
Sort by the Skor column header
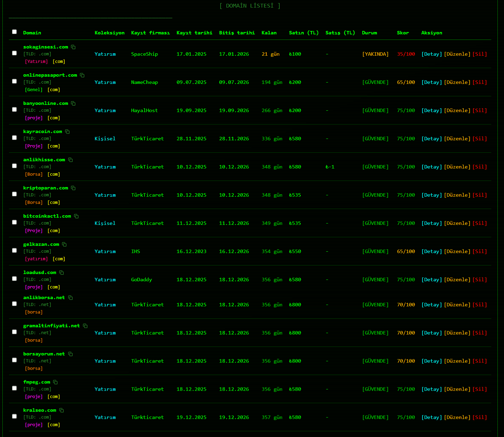click(x=403, y=33)
